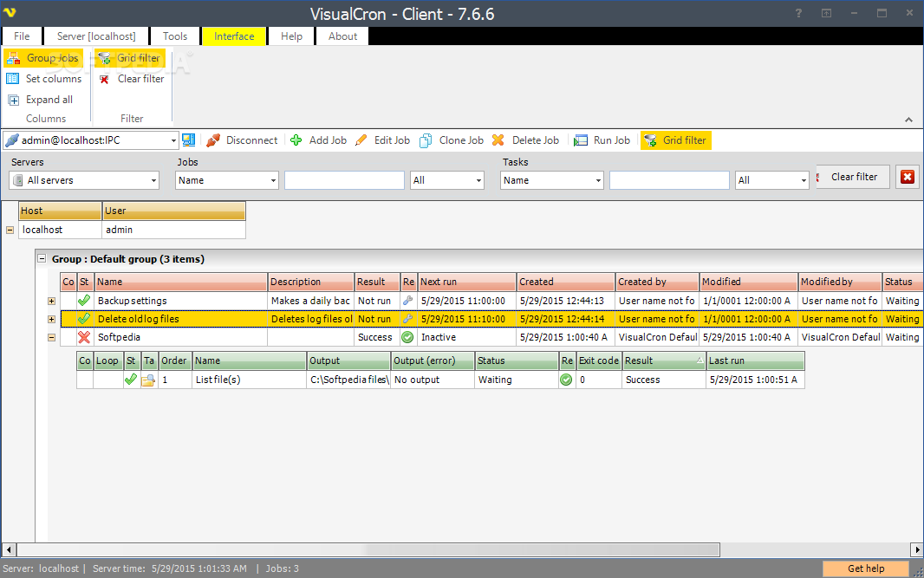Toggle Grid filter in the main toolbar

tap(676, 140)
